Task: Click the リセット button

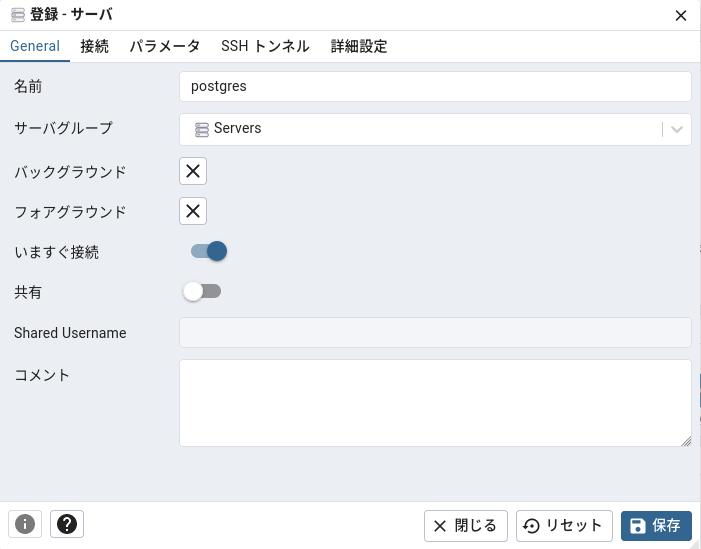Action: click(564, 525)
